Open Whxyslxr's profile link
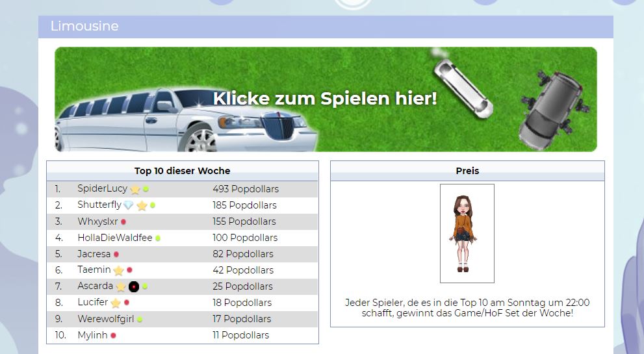Image resolution: width=644 pixels, height=354 pixels. (x=97, y=221)
